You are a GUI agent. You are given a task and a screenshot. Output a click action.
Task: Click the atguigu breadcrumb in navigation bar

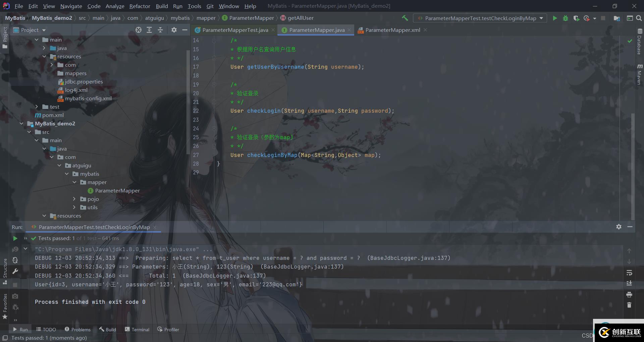(154, 18)
